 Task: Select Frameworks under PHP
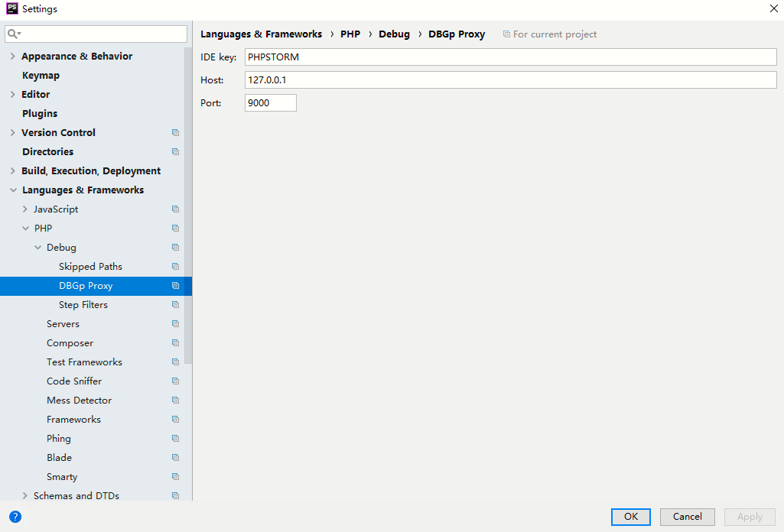pyautogui.click(x=73, y=420)
